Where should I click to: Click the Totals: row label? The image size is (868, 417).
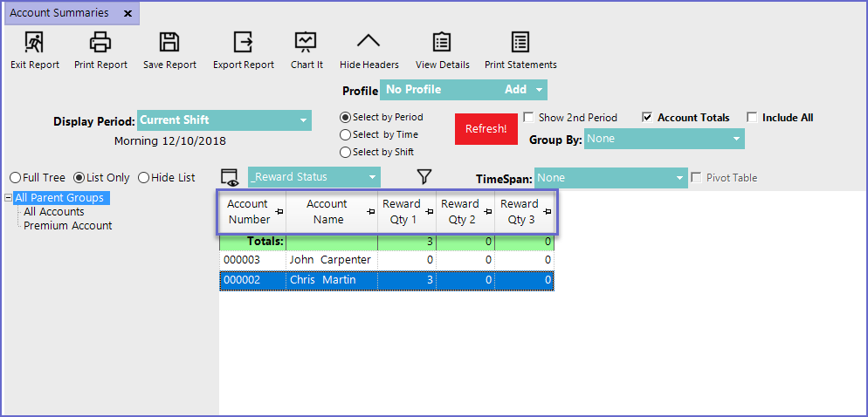click(x=265, y=242)
